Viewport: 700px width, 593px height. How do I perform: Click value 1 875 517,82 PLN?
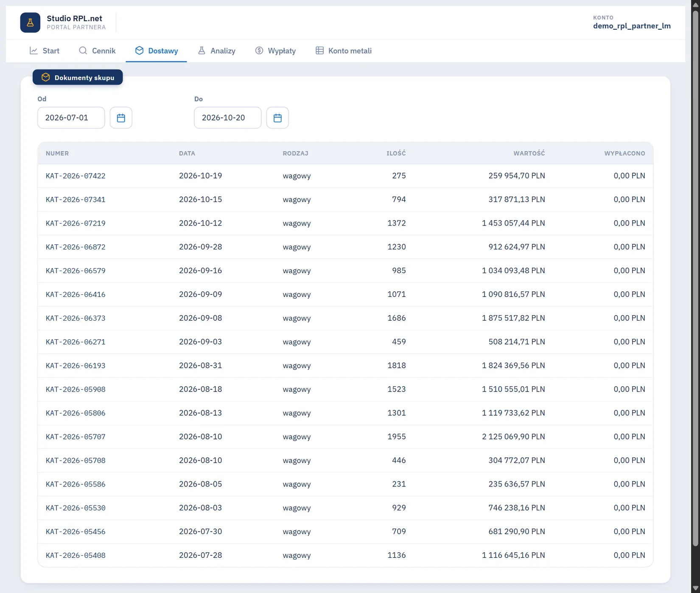(x=513, y=318)
